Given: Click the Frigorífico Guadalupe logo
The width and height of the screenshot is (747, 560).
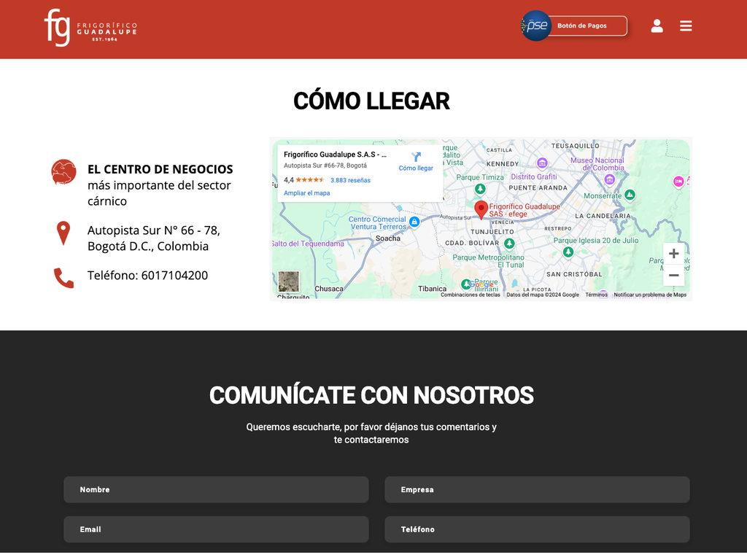Looking at the screenshot, I should tap(90, 28).
